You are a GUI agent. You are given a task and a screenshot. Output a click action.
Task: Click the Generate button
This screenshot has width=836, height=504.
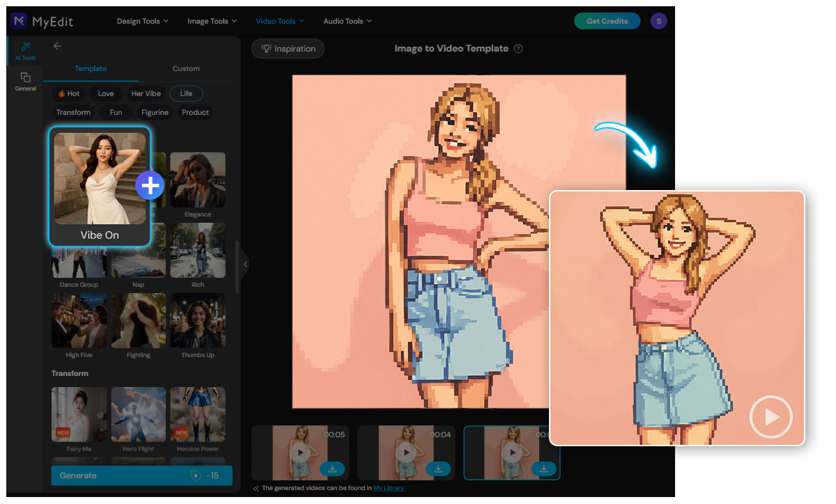[141, 475]
